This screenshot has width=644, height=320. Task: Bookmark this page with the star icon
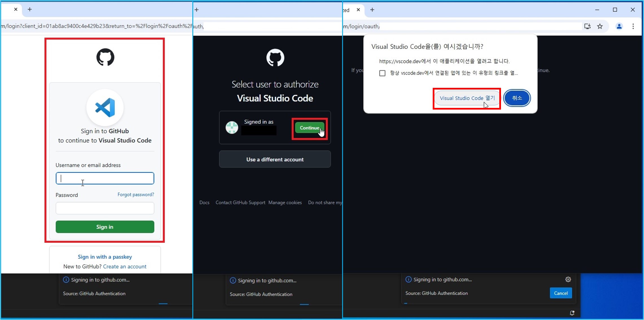click(x=600, y=26)
